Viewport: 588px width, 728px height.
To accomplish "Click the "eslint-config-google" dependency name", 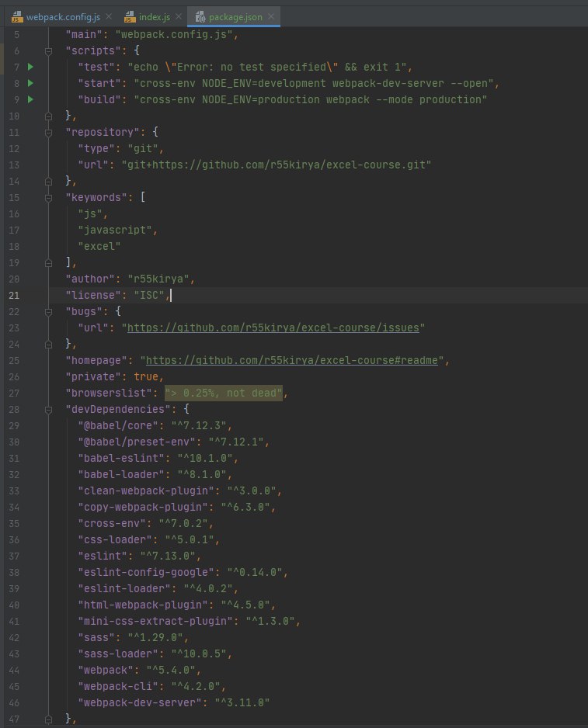I will click(146, 573).
